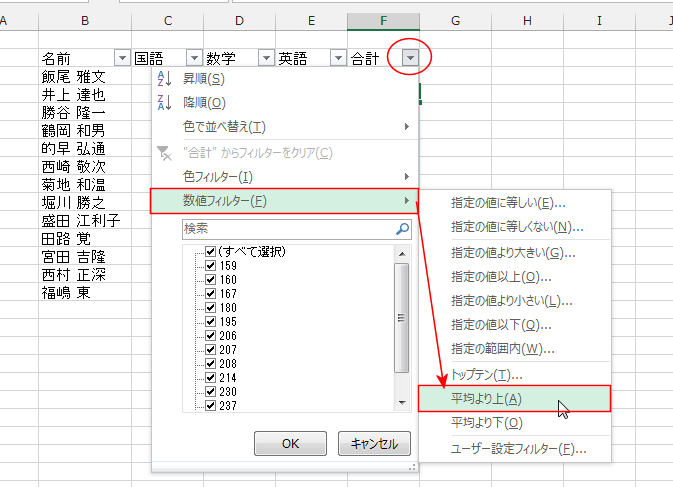Viewport: 673px width, 487px height.
Task: Select 指定の値以上 filter option
Action: coord(515,277)
